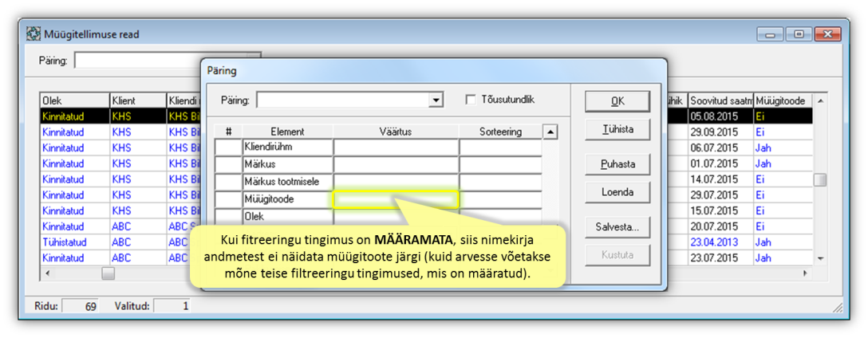Click the date 14.07.2015 cell
The image size is (868, 338).
tap(720, 180)
